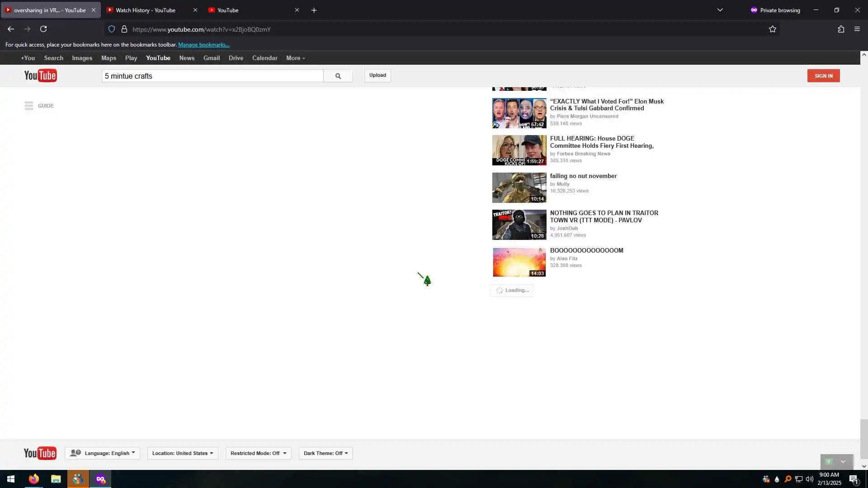Bookmark page with star icon
This screenshot has width=868, height=488.
pyautogui.click(x=772, y=29)
